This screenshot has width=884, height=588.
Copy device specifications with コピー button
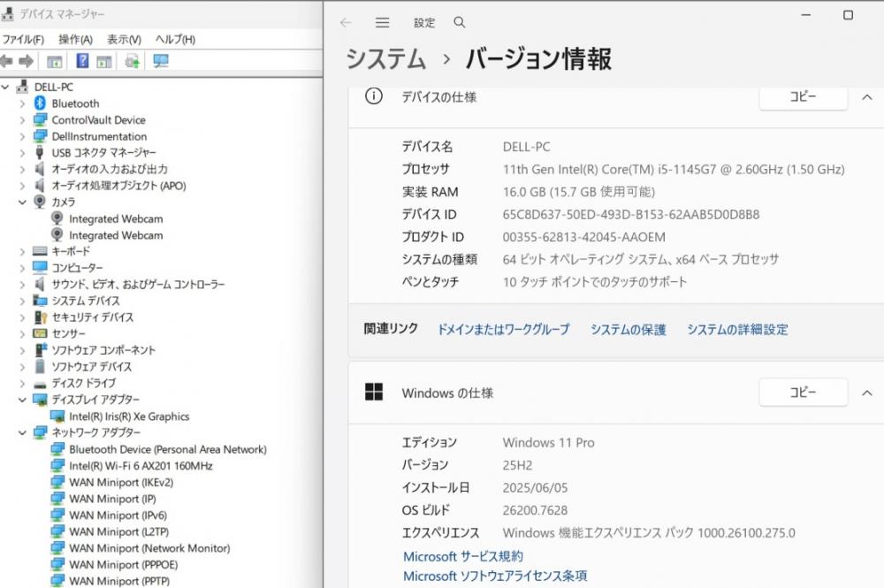[x=804, y=96]
